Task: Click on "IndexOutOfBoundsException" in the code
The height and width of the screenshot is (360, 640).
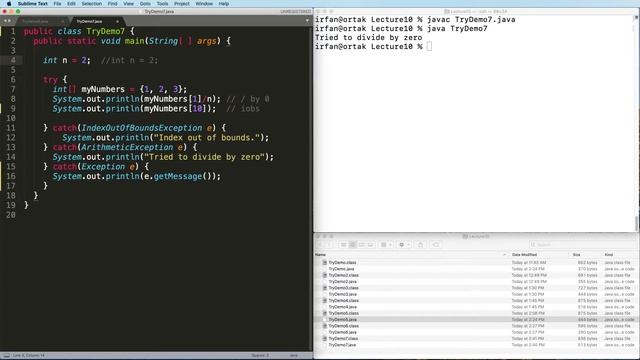Action: [142, 128]
